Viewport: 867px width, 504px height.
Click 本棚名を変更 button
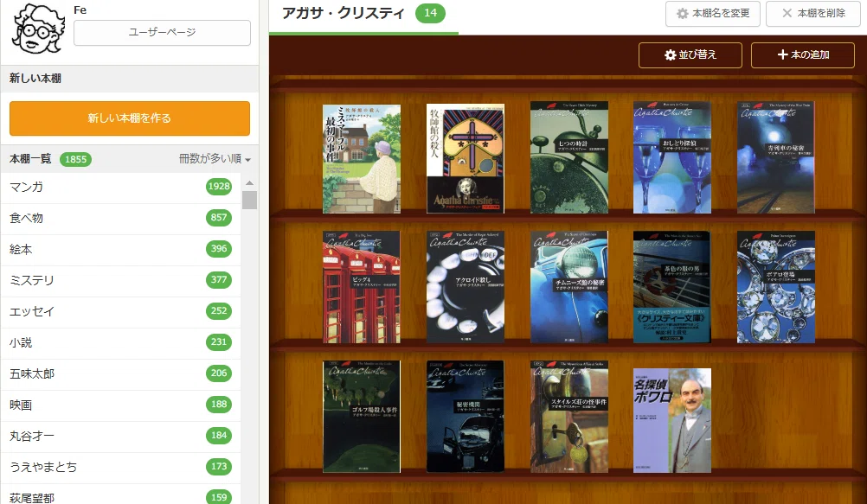pos(713,13)
